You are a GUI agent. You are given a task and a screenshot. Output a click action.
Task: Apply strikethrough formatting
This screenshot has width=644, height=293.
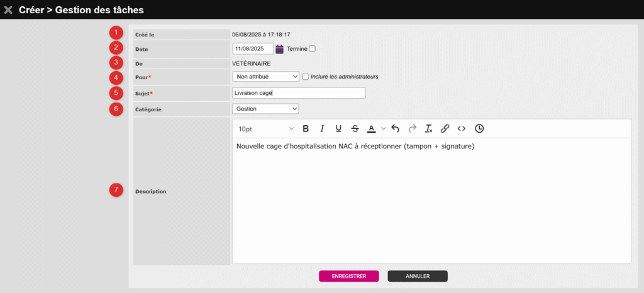click(x=355, y=128)
